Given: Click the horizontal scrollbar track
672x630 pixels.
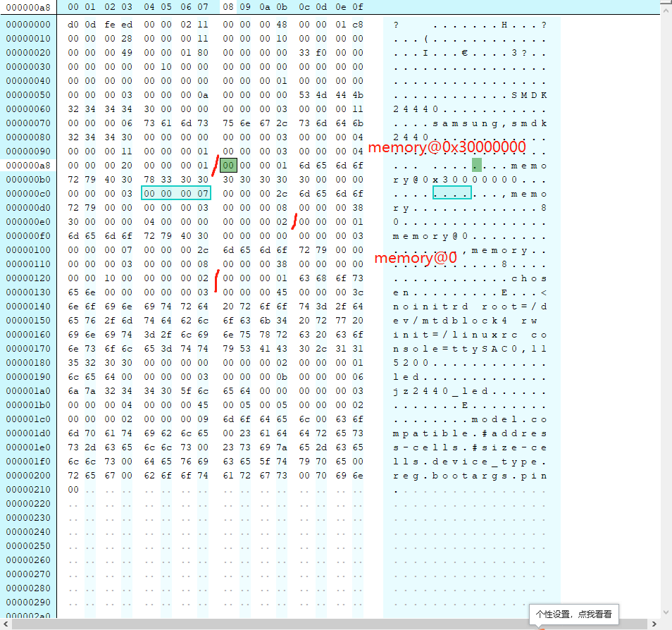Looking at the screenshot, I should point(330,624).
